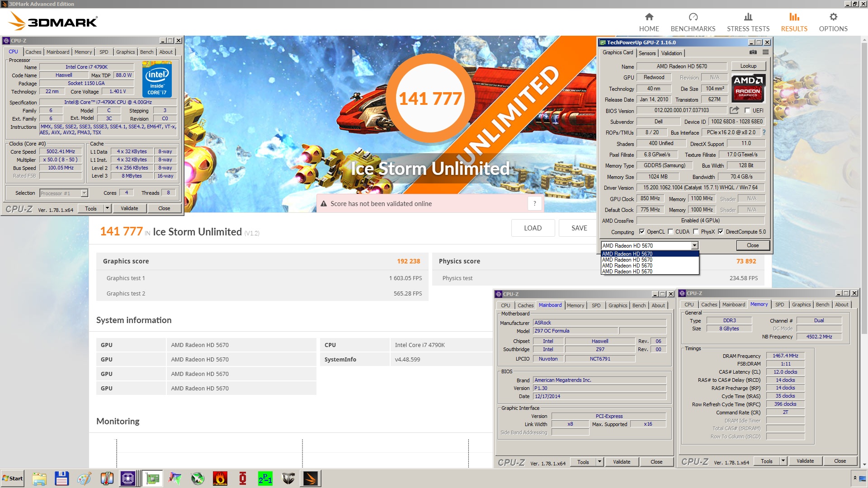Open the 3DMark HOME page
This screenshot has height=488, width=868.
point(649,22)
